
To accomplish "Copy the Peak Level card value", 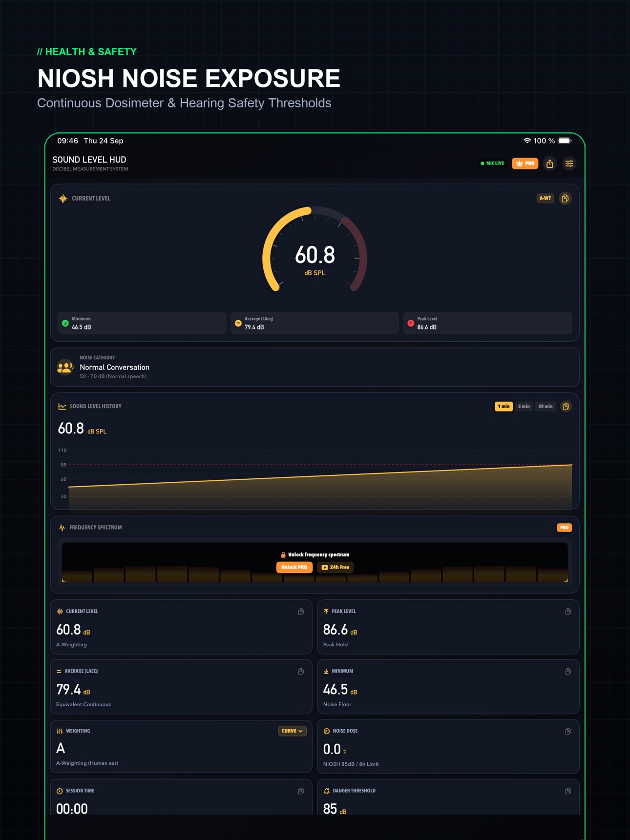I will (568, 612).
